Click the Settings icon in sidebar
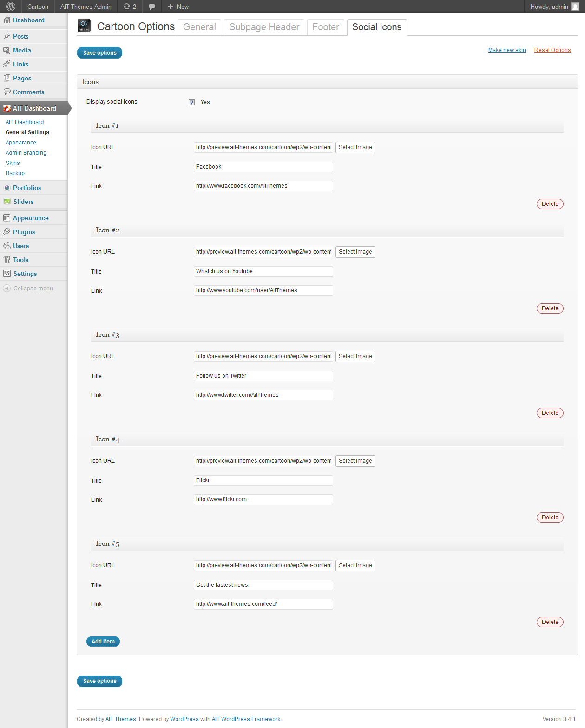The image size is (585, 728). (x=7, y=274)
